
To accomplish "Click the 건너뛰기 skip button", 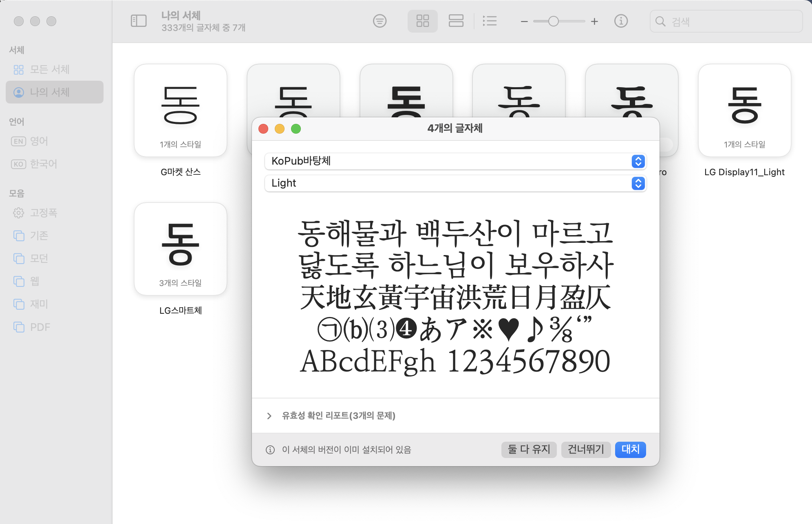I will pos(586,449).
